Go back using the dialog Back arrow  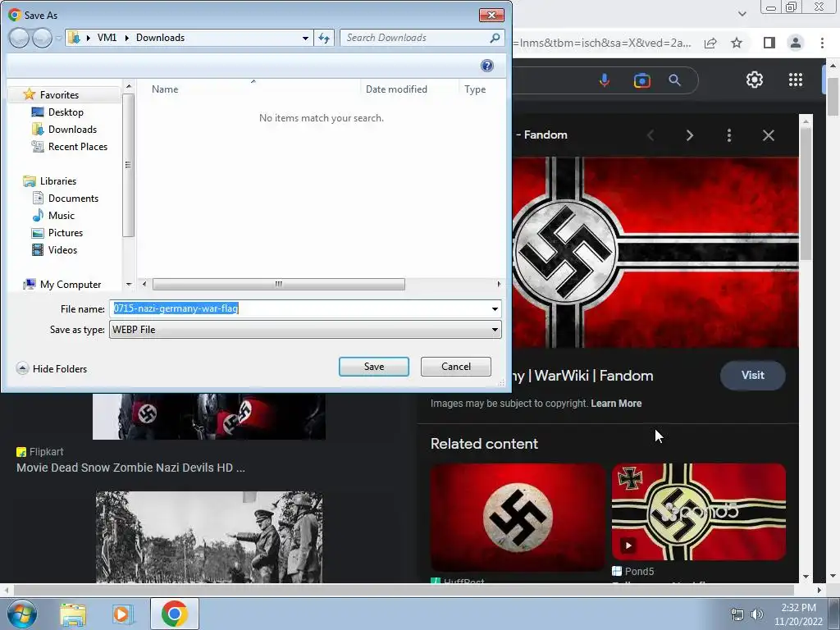tap(19, 38)
